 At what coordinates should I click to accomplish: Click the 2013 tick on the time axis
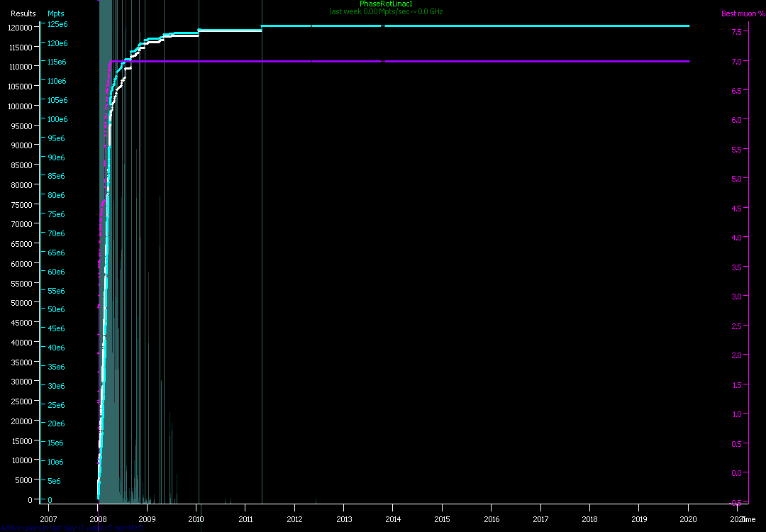(343, 519)
